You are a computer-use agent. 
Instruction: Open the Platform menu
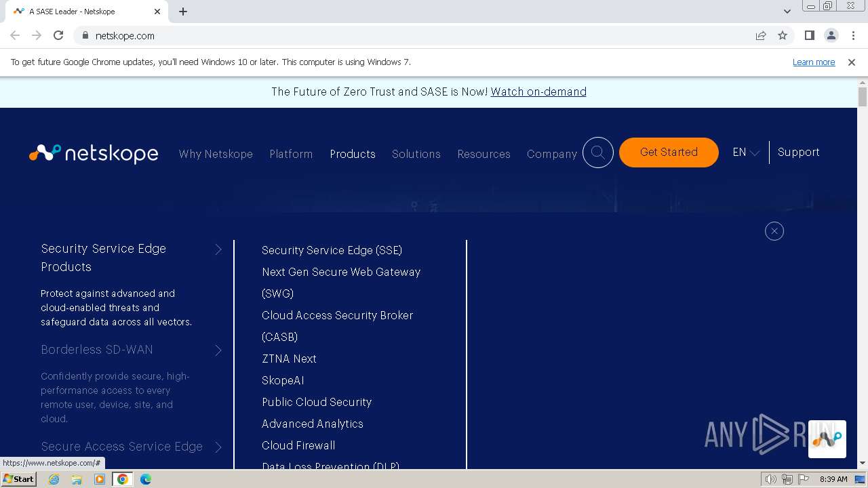291,154
